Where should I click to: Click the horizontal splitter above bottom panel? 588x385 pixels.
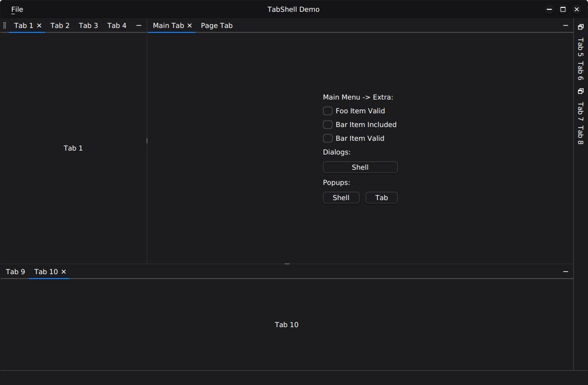pyautogui.click(x=287, y=264)
